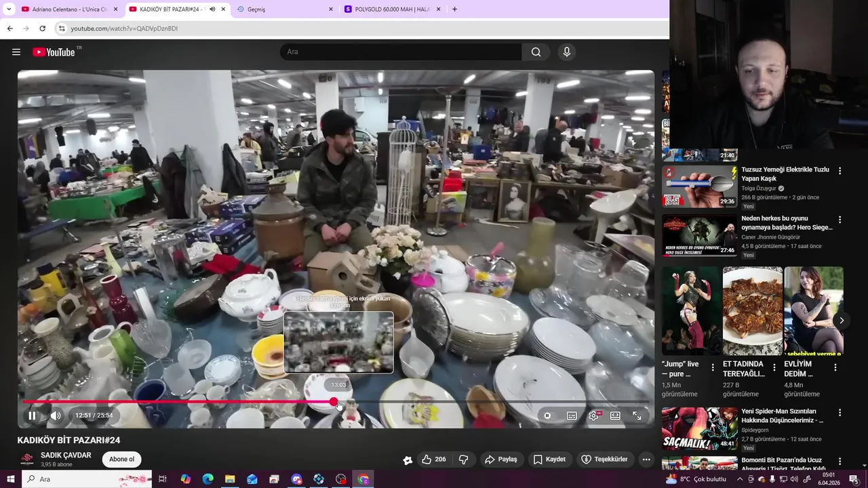The width and height of the screenshot is (868, 488).
Task: Open Microsoft Edge from the taskbar
Action: (208, 479)
